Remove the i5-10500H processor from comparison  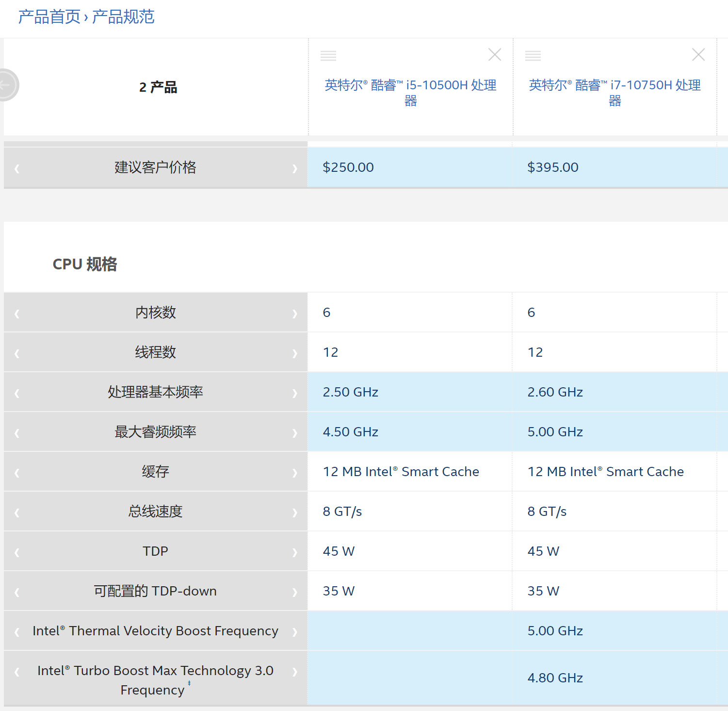coord(495,54)
